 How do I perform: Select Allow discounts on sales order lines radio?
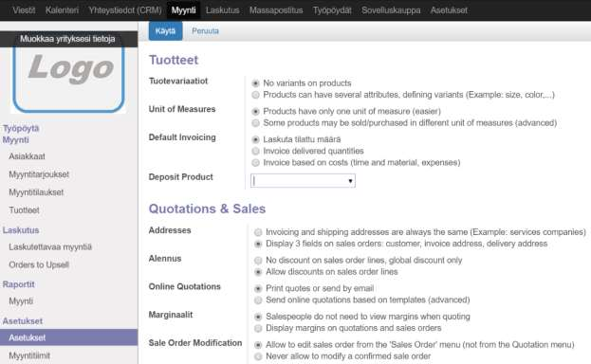(258, 272)
